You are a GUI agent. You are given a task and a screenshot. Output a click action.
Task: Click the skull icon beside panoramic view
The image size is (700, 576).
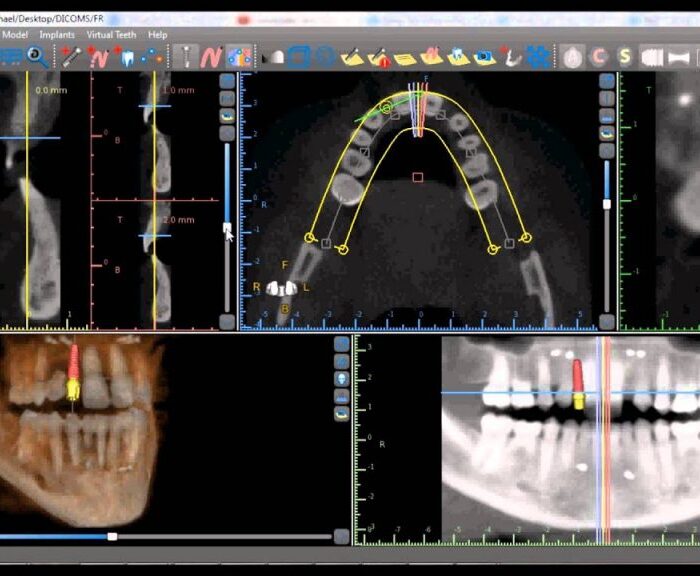point(342,379)
